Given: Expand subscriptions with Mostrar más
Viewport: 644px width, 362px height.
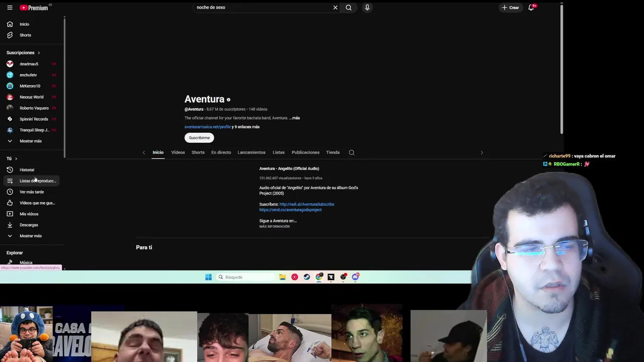Looking at the screenshot, I should 31,141.
